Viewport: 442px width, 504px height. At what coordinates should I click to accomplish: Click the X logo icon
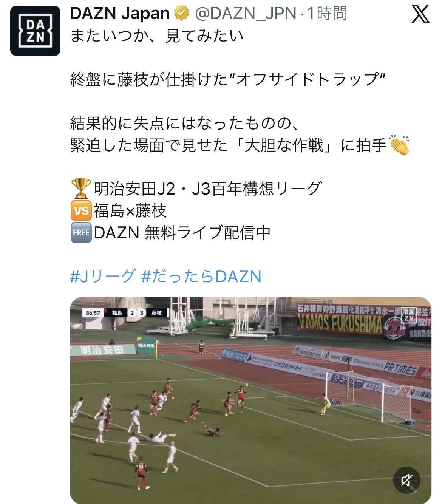tap(420, 14)
